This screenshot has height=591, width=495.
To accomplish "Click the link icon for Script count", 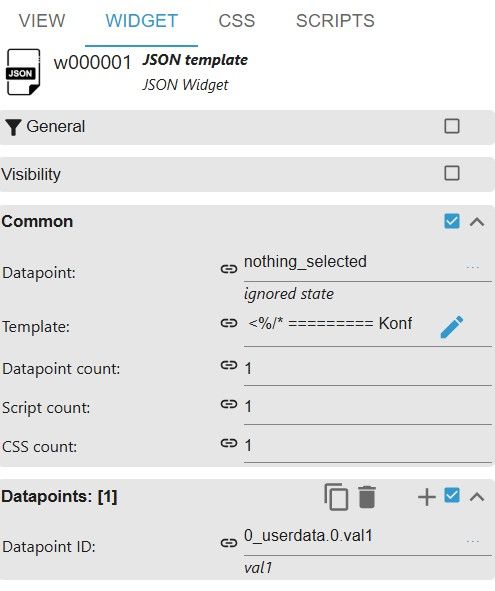I will click(x=229, y=404).
